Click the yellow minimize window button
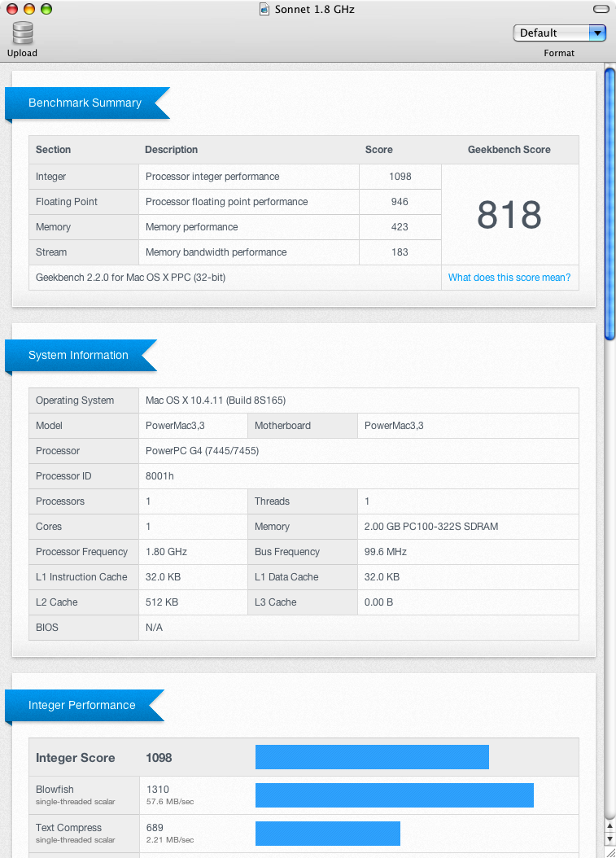 (x=29, y=9)
